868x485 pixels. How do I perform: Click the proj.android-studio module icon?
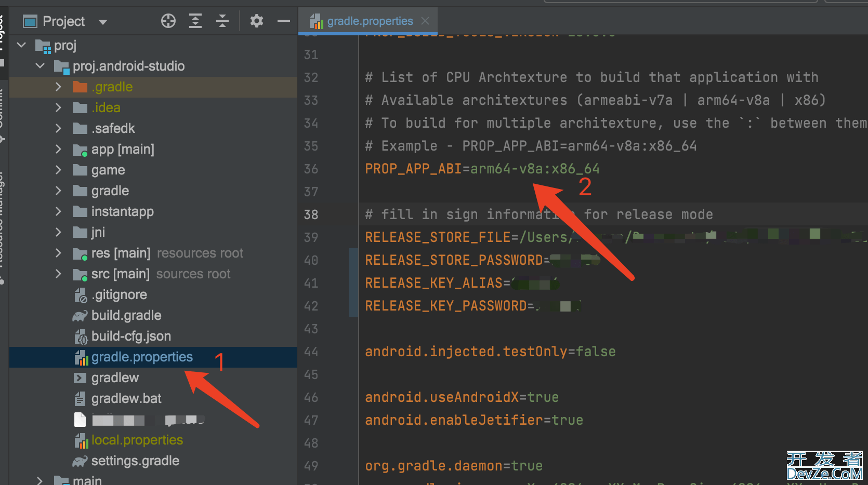coord(61,66)
